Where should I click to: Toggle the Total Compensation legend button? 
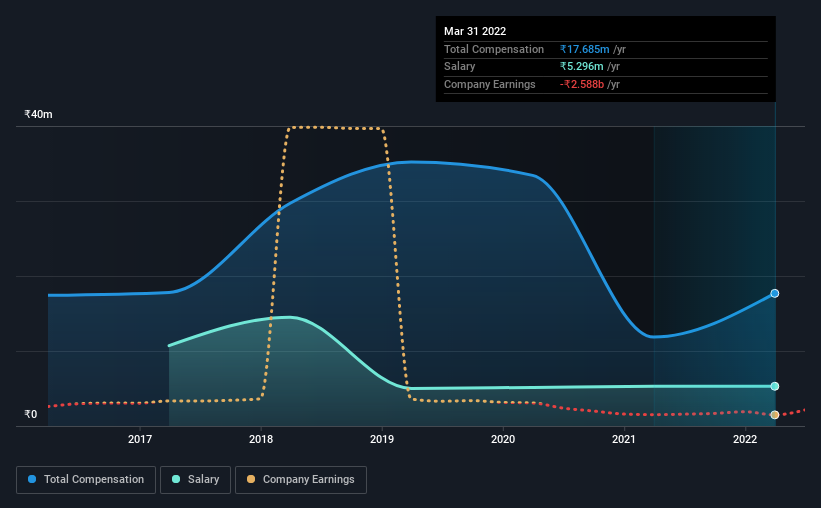tap(86, 480)
